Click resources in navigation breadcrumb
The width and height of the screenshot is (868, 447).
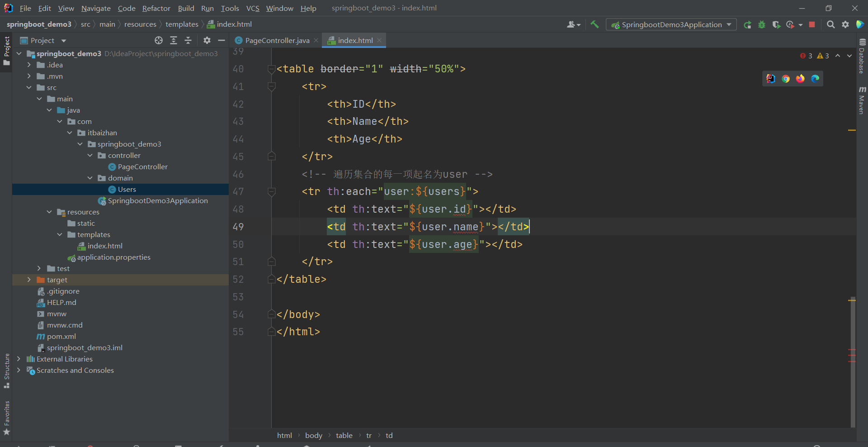coord(140,24)
